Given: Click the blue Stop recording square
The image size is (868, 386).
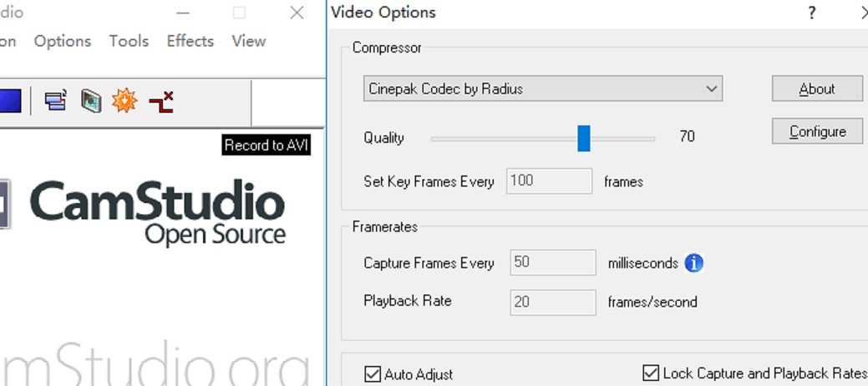Looking at the screenshot, I should [x=9, y=101].
